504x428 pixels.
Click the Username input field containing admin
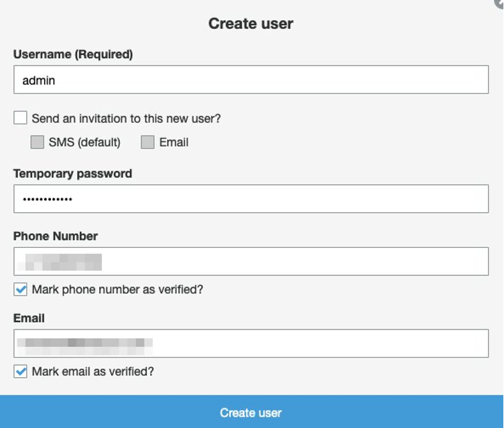click(x=251, y=80)
